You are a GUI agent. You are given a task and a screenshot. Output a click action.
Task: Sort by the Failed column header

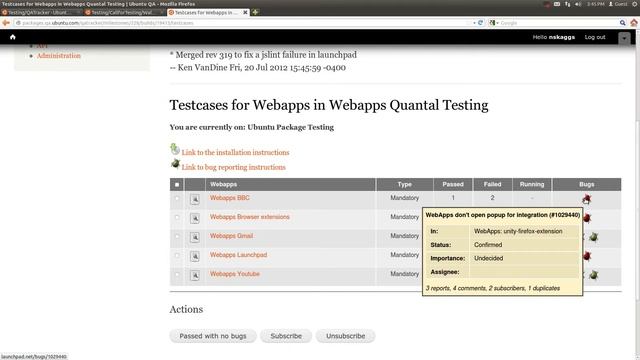tap(492, 184)
